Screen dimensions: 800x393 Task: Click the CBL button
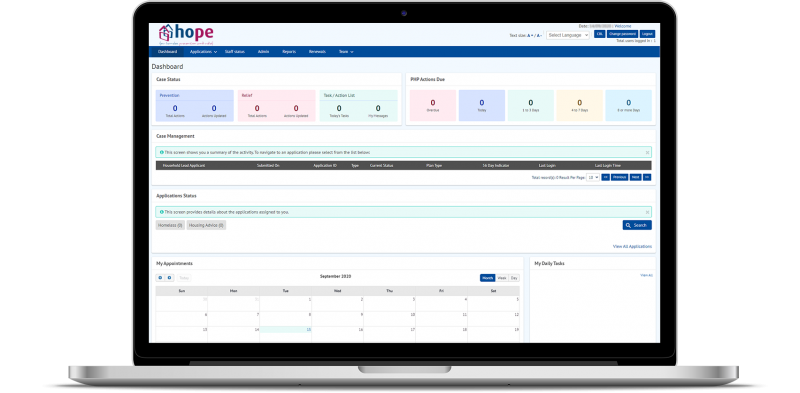click(x=599, y=34)
